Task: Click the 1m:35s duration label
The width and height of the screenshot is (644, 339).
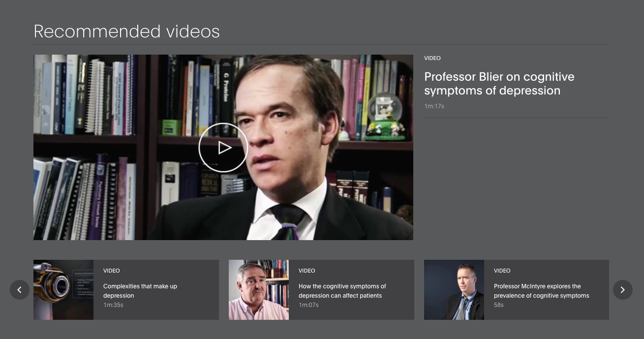Action: 113,305
